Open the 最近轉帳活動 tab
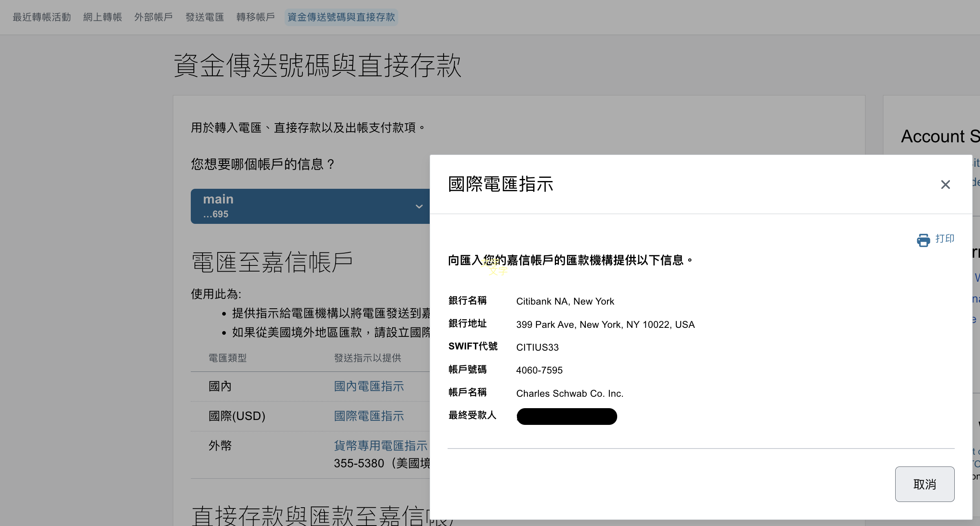 click(42, 17)
